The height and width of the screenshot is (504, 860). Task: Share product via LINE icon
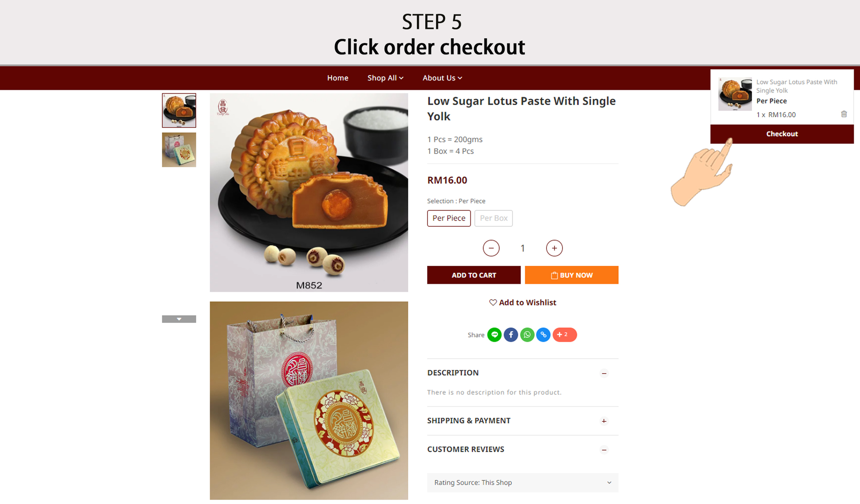click(494, 335)
